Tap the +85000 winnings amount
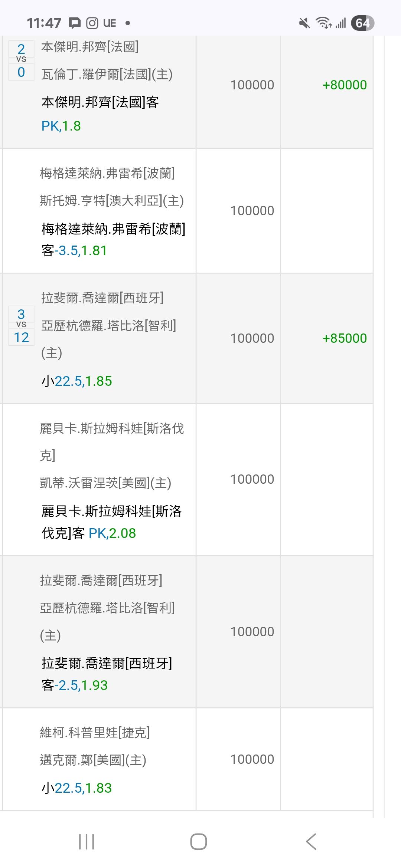401x868 pixels. click(345, 338)
